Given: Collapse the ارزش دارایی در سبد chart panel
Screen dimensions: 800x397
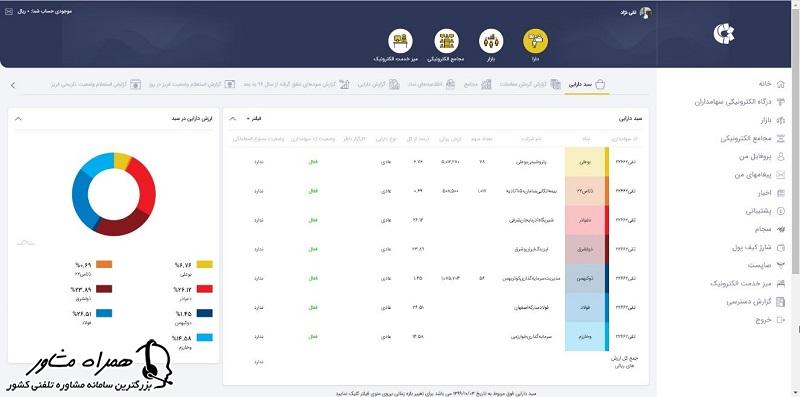Looking at the screenshot, I should point(18,118).
